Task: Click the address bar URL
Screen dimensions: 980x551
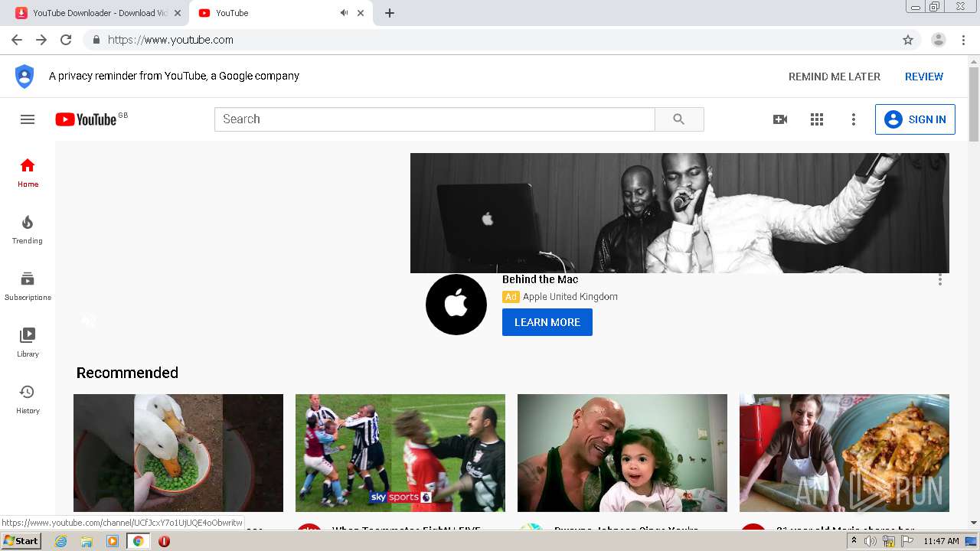Action: 171,40
